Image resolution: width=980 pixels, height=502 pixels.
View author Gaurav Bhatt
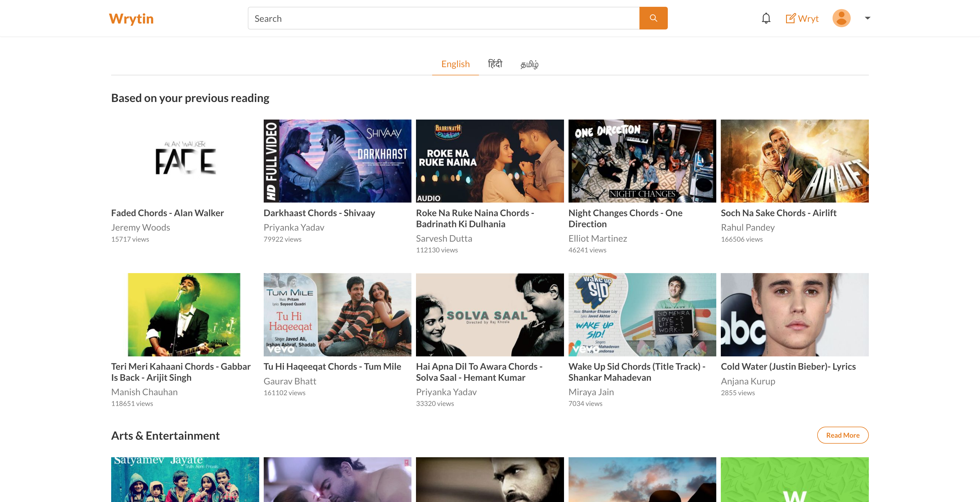coord(290,381)
